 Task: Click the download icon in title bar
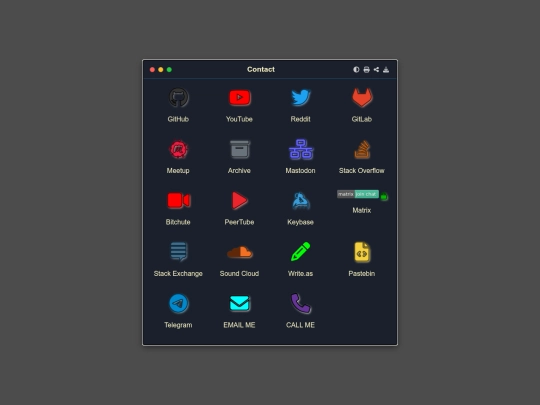(386, 70)
